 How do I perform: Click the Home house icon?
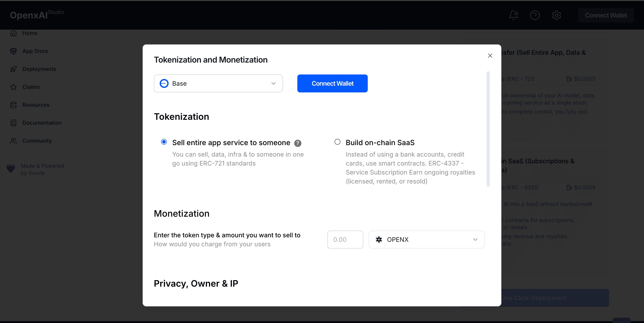coord(13,33)
